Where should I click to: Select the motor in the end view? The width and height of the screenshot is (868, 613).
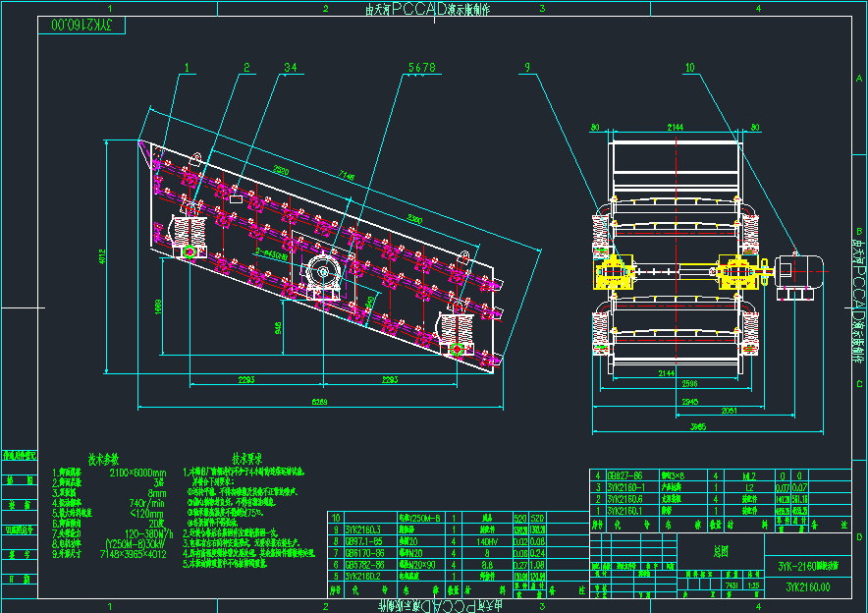(x=797, y=276)
